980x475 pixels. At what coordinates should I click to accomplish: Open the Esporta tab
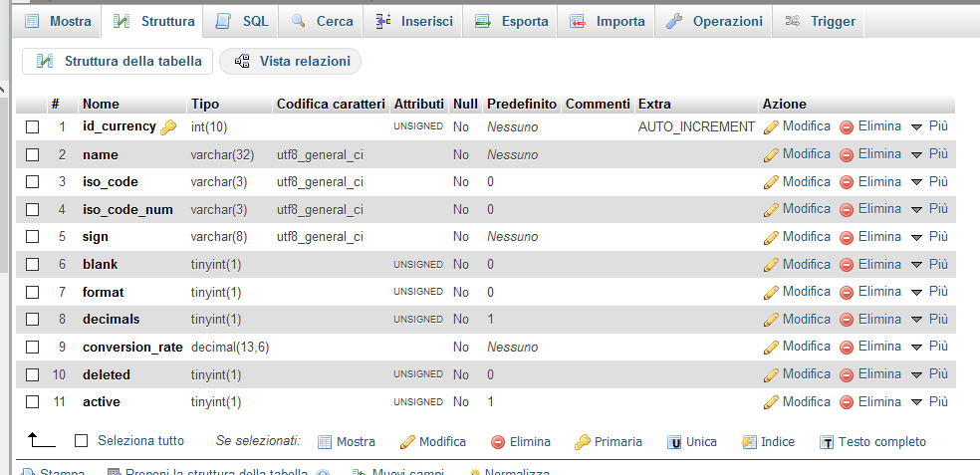tap(512, 21)
